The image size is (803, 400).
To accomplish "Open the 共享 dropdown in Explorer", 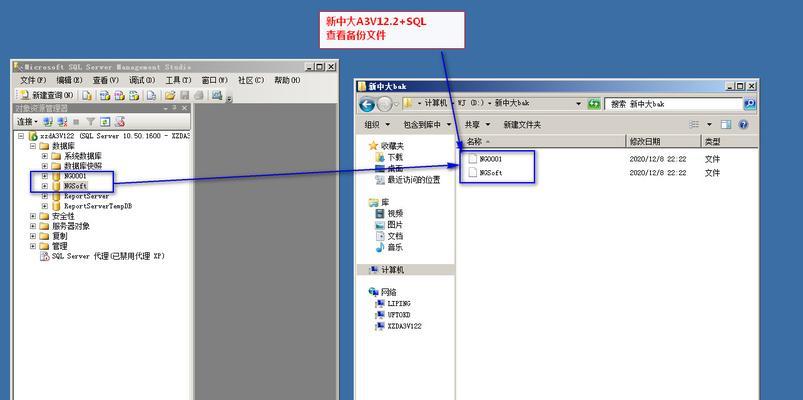I will coord(477,124).
